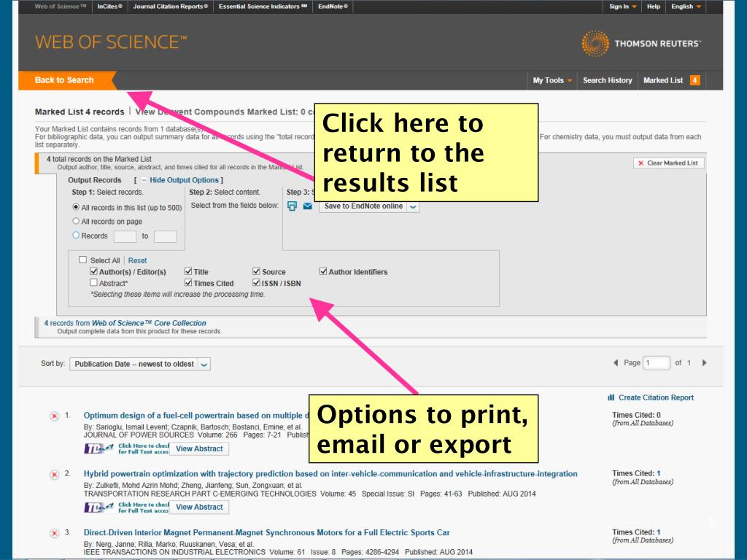View Abstract of the Hybrid powertrain record
The image size is (747, 560).
click(x=199, y=507)
